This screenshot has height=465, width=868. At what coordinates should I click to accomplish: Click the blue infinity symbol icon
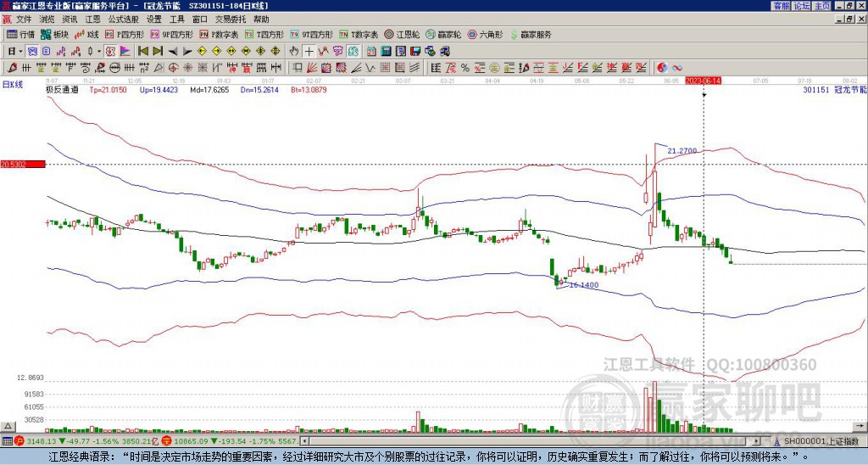point(677,68)
